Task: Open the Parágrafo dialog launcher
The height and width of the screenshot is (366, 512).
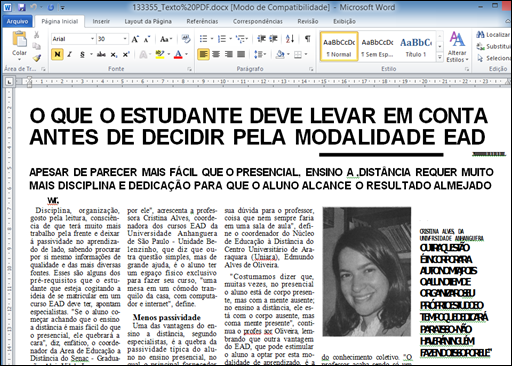Action: (311, 69)
